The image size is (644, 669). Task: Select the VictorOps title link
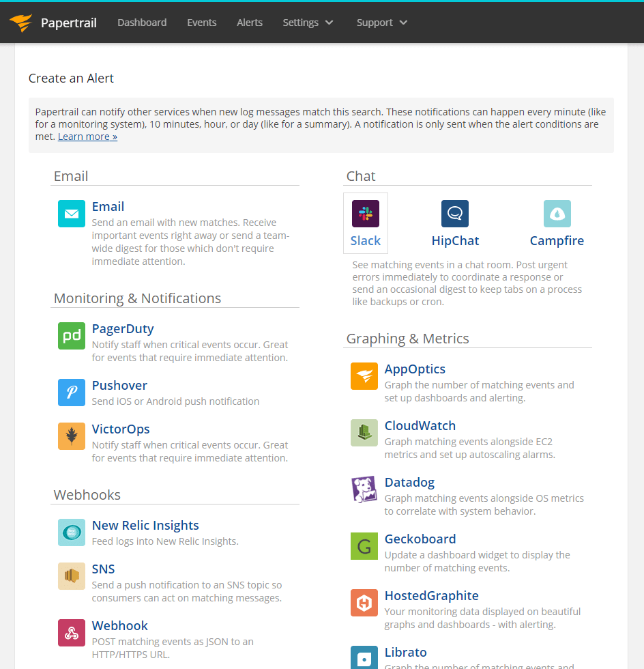click(x=121, y=429)
